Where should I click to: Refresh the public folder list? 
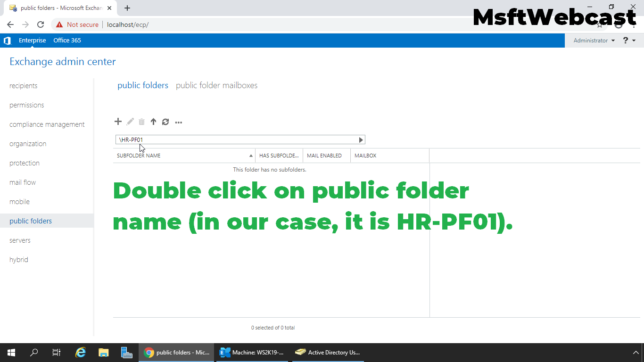point(165,122)
